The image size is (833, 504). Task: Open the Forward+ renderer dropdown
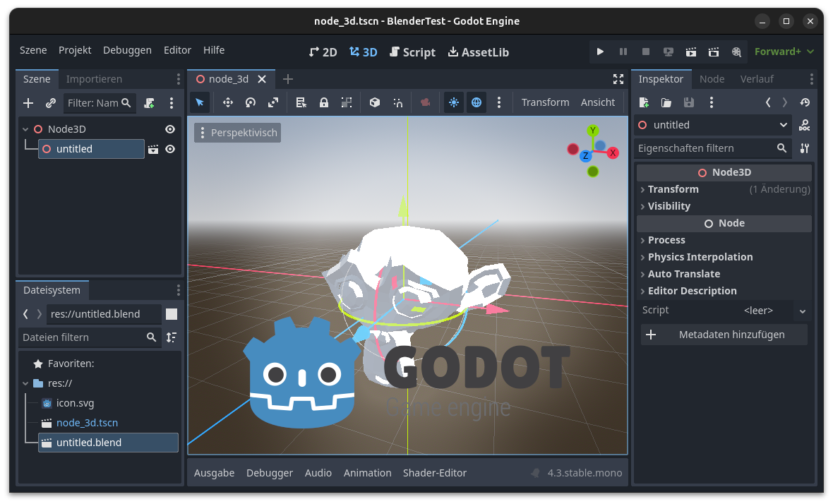784,52
